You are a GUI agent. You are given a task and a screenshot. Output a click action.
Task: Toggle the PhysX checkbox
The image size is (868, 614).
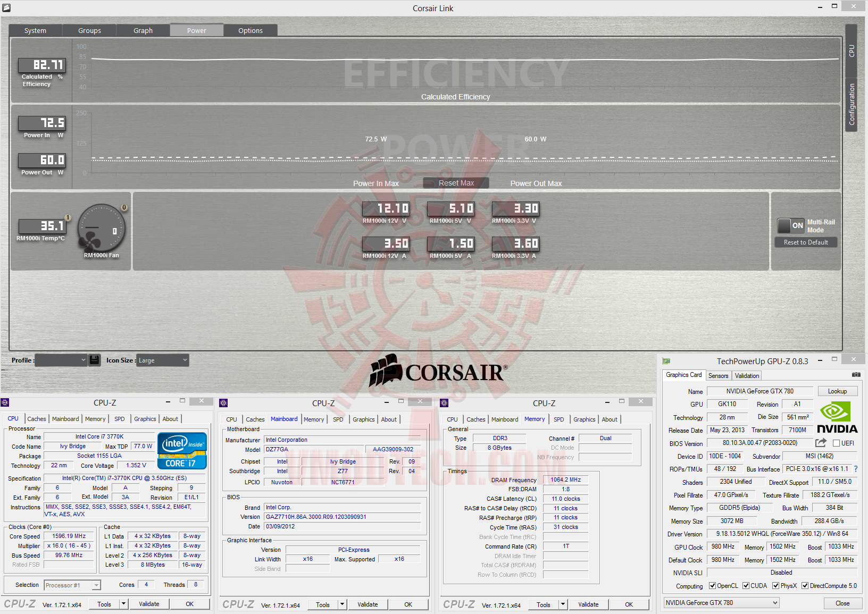click(775, 586)
